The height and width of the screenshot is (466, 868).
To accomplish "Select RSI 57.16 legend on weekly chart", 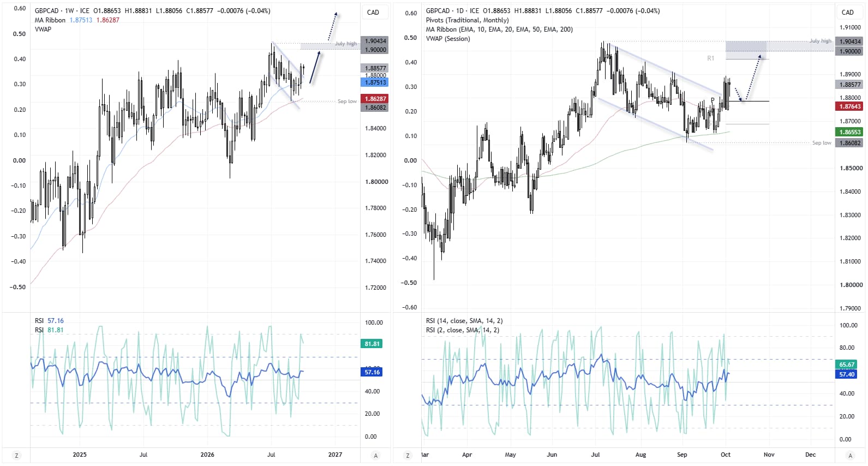I will [x=49, y=321].
